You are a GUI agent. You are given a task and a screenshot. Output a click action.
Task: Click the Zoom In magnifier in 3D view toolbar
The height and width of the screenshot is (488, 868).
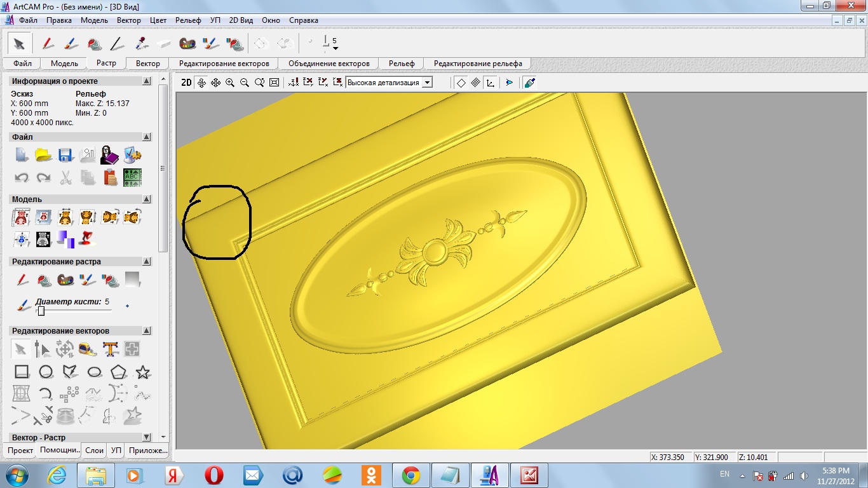point(230,83)
